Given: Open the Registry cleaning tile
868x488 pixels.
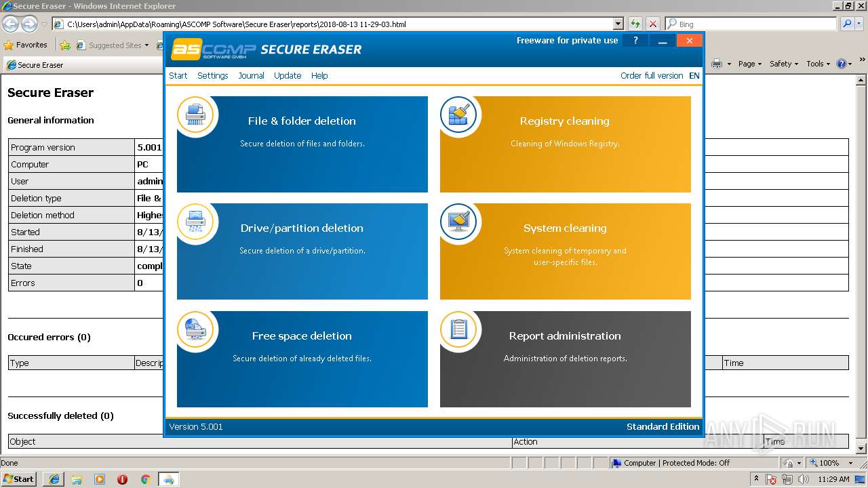Looking at the screenshot, I should pyautogui.click(x=566, y=144).
